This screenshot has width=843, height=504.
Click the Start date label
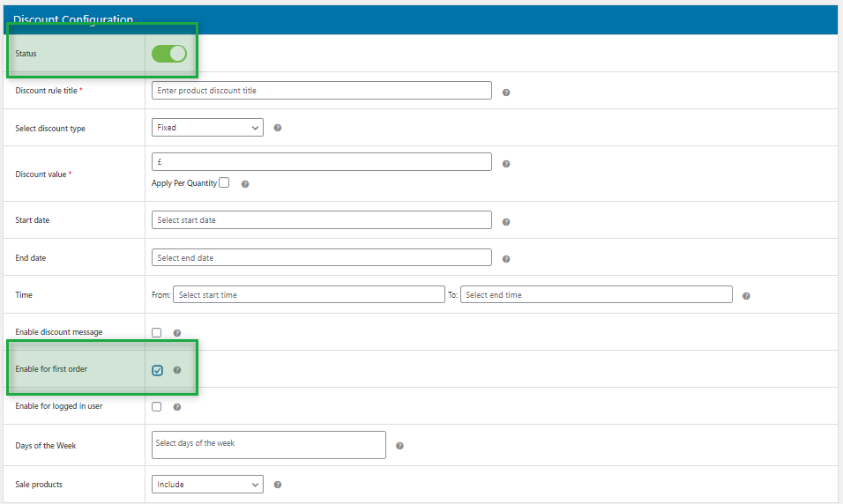click(33, 220)
